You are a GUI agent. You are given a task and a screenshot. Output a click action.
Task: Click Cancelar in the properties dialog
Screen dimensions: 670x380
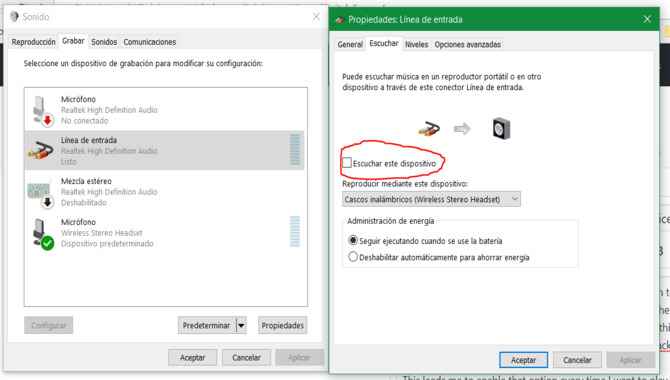coord(577,360)
